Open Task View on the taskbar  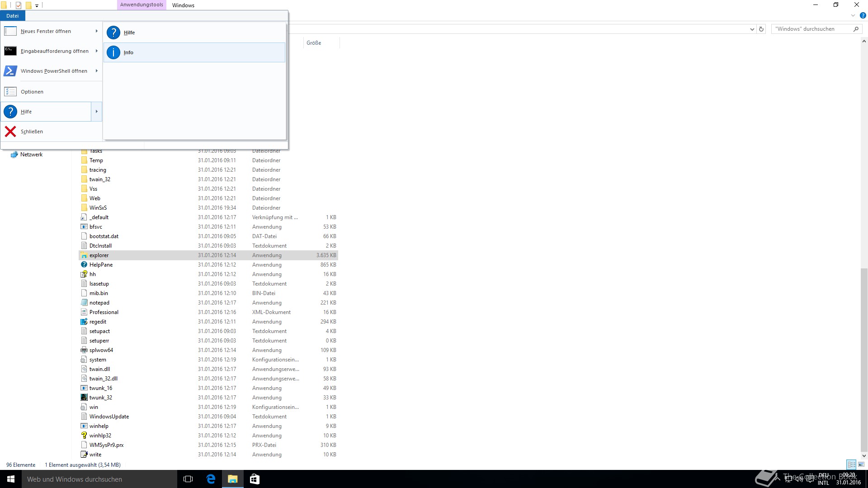[x=188, y=479]
